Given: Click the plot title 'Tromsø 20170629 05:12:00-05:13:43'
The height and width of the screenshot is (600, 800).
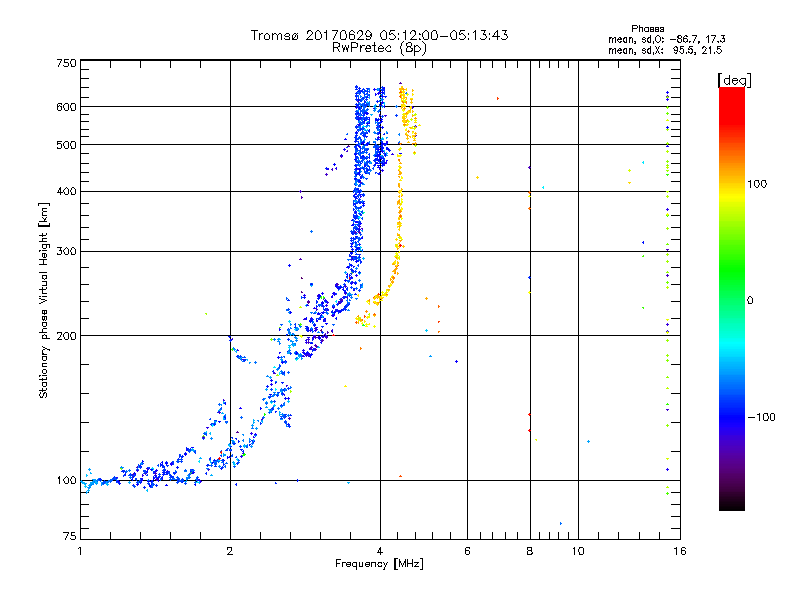Looking at the screenshot, I should coord(379,35).
